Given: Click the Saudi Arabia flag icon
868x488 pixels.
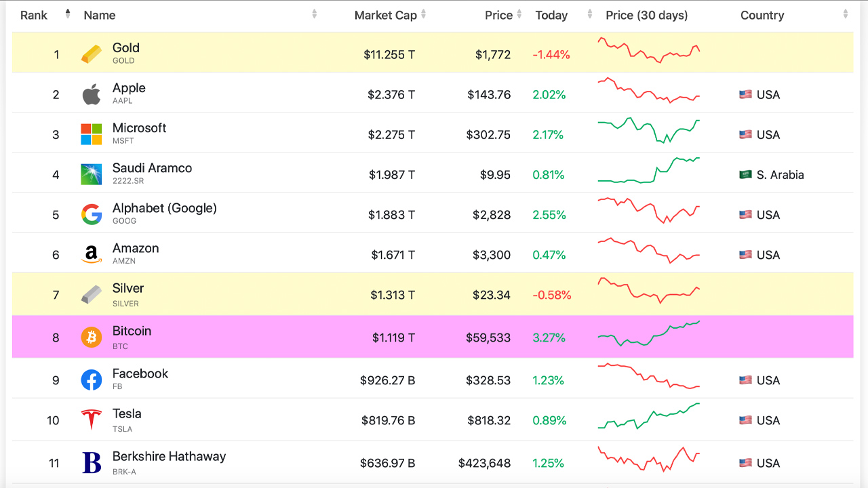Looking at the screenshot, I should (x=745, y=174).
